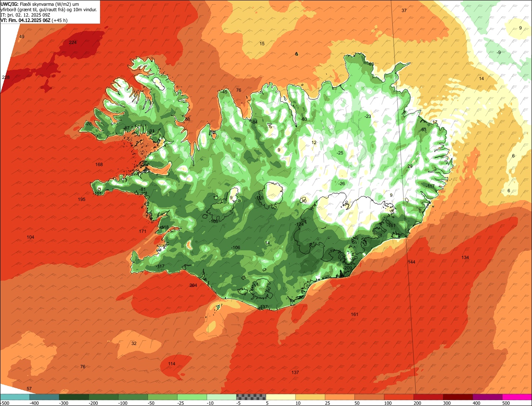The width and height of the screenshot is (532, 406).
Task: Select the pale yellow 5 to 10 legend swatch
Action: tap(281, 397)
